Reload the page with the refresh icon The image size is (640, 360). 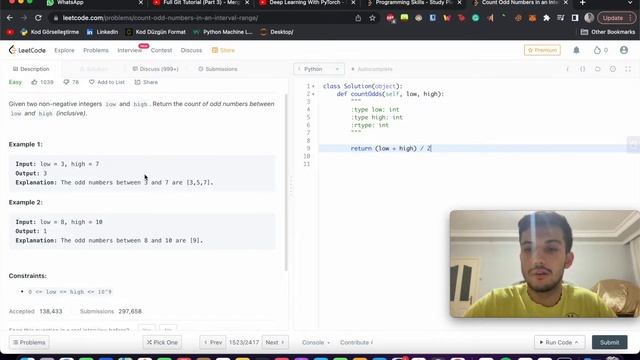[x=38, y=18]
